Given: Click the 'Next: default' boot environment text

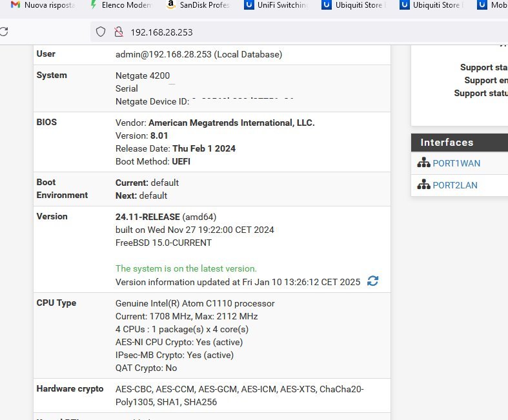Looking at the screenshot, I should [x=141, y=195].
